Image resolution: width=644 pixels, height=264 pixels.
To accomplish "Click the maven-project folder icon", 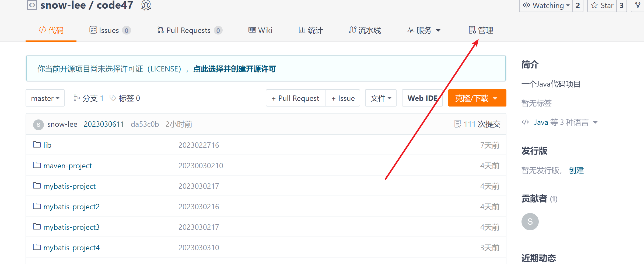I will click(37, 165).
